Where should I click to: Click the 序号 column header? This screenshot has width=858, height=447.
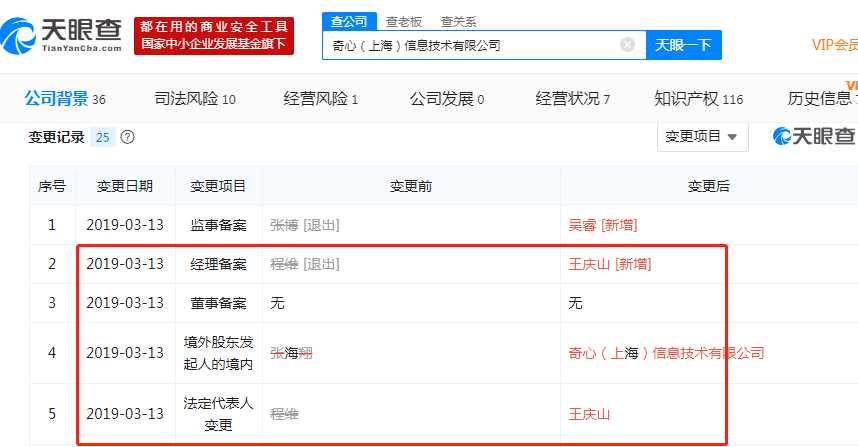(52, 187)
